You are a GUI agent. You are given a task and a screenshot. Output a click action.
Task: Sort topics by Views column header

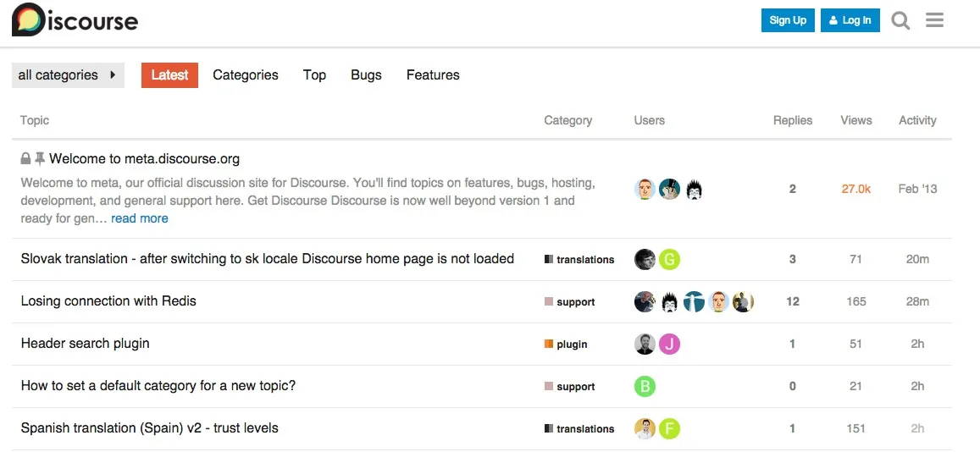855,120
